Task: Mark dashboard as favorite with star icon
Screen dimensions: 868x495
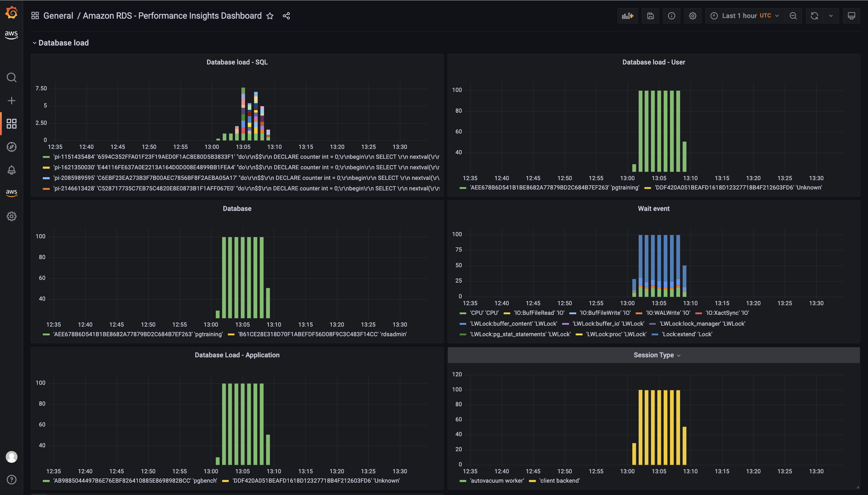Action: (x=270, y=16)
